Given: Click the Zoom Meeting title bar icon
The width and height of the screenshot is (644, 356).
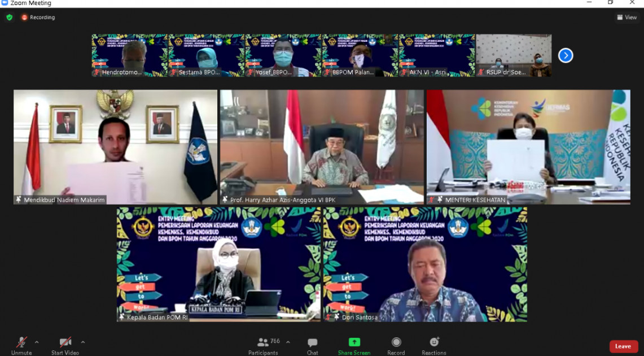Looking at the screenshot, I should coord(5,3).
